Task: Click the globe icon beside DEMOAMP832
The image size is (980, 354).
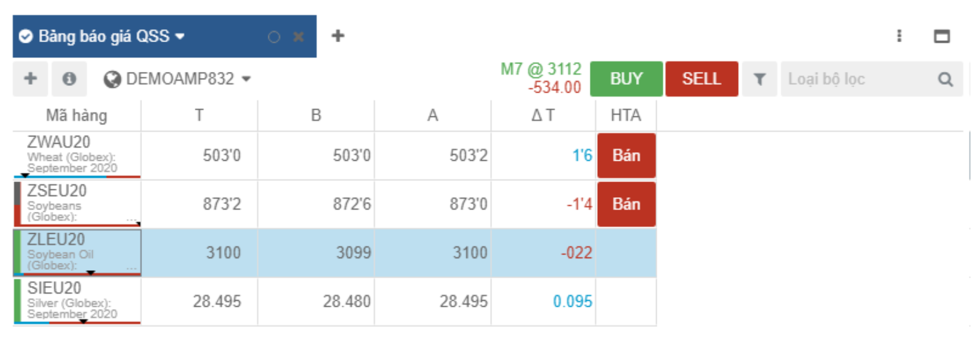Action: (x=112, y=79)
